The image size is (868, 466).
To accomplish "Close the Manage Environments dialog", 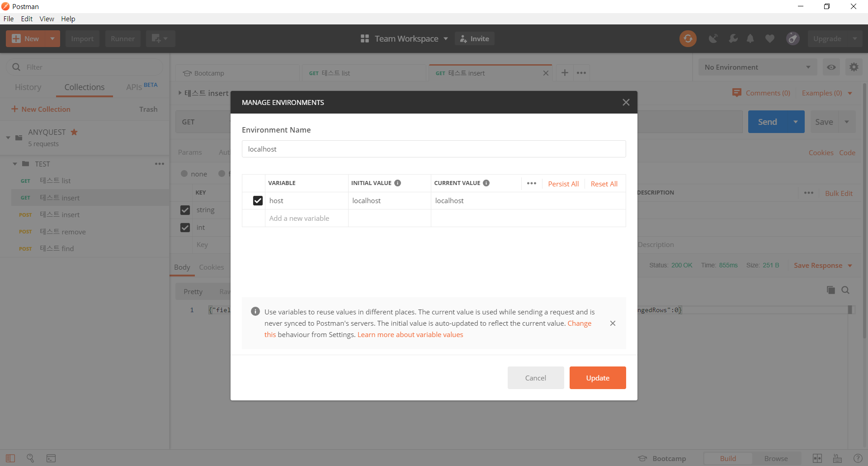I will tap(626, 102).
